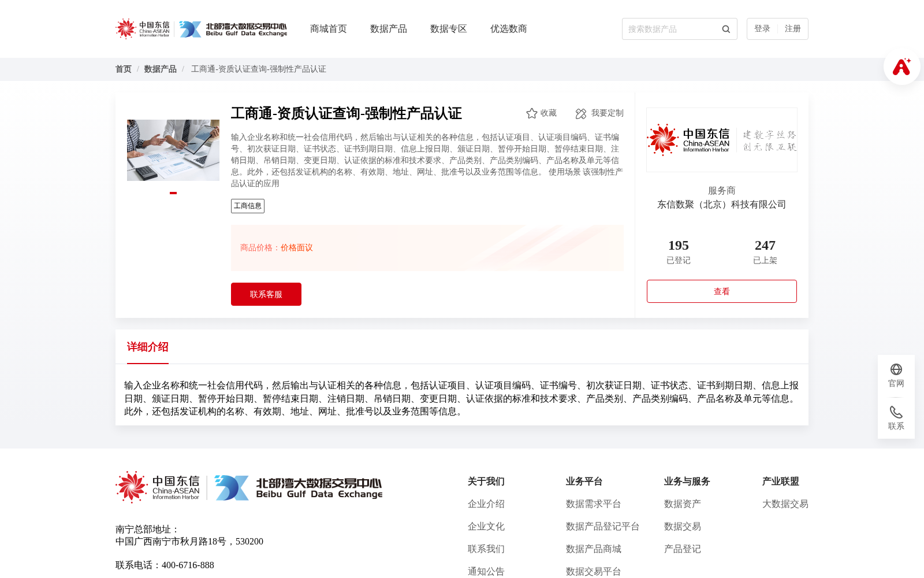Image resolution: width=924 pixels, height=578 pixels.
Task: Click the China-ASEAN Information Harbor header logo
Action: coord(143,29)
